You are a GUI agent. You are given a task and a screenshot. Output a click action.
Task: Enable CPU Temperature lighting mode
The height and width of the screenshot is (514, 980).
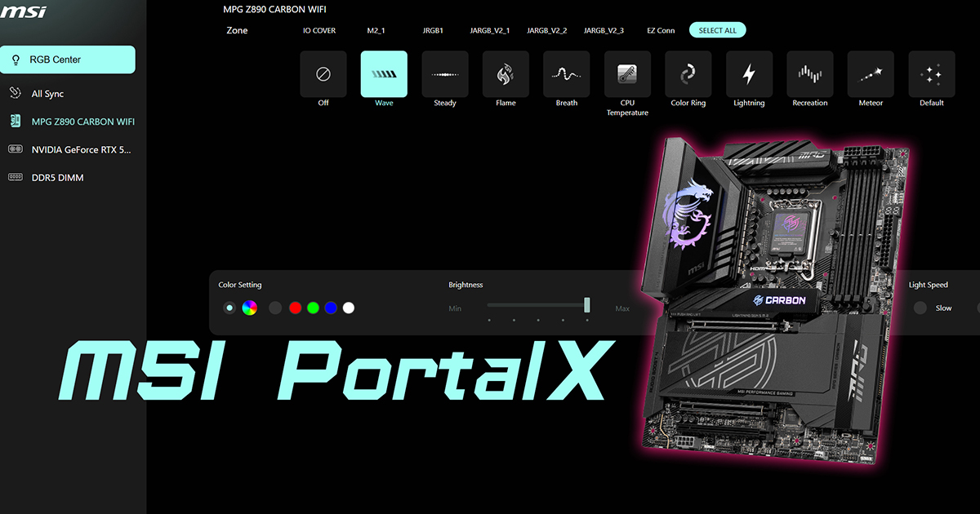(x=626, y=73)
